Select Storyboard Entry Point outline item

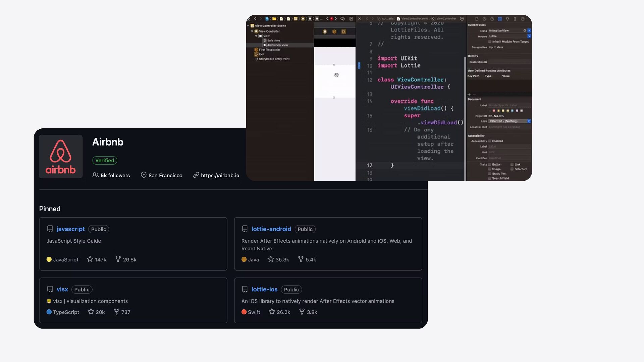coord(274,59)
